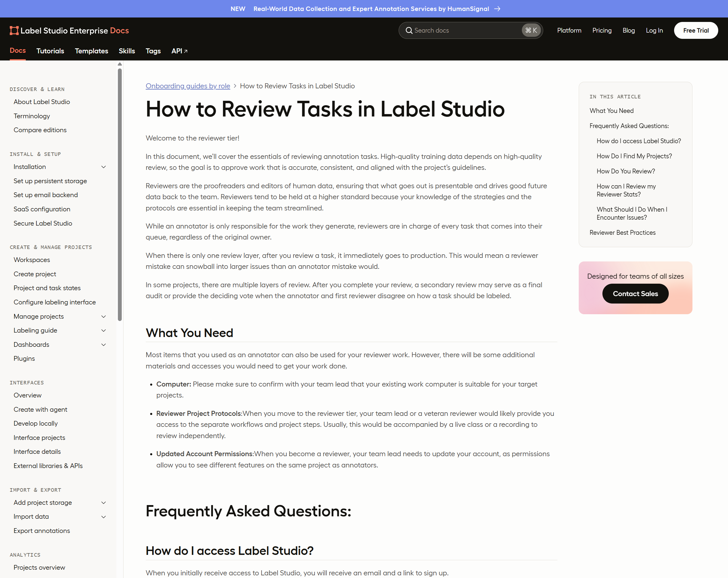Follow the Onboarding guides by role breadcrumb

tap(188, 86)
